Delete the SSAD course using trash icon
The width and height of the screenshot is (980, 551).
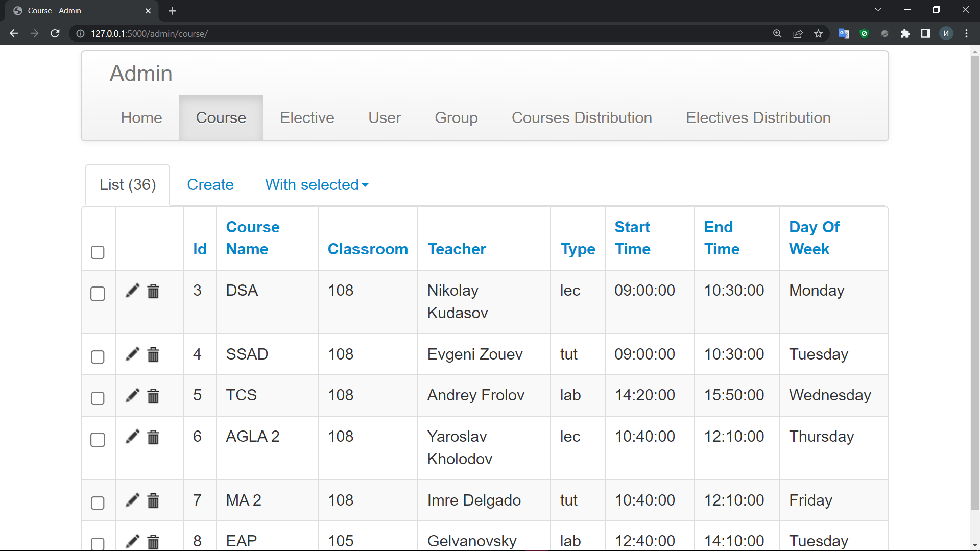153,354
